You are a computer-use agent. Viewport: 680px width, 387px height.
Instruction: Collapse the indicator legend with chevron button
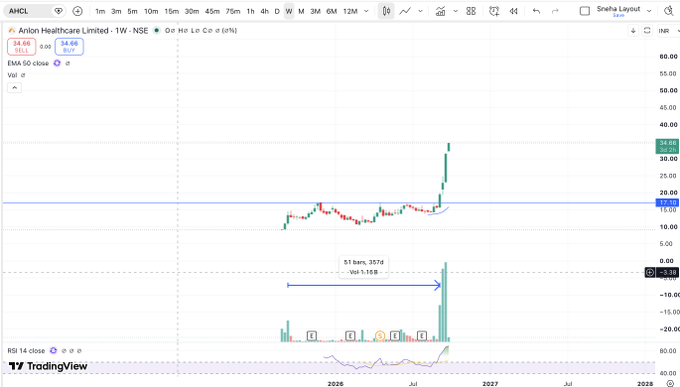click(x=14, y=88)
